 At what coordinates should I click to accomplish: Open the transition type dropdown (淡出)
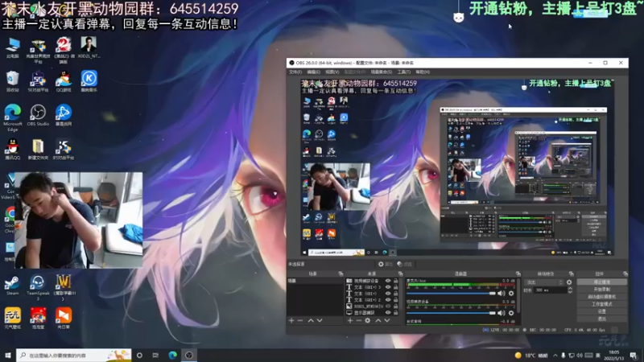pyautogui.click(x=545, y=282)
